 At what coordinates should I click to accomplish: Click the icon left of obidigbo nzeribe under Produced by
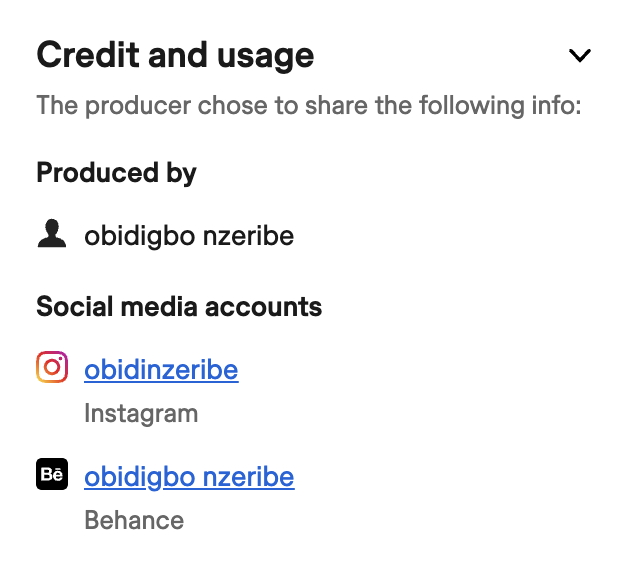(52, 235)
